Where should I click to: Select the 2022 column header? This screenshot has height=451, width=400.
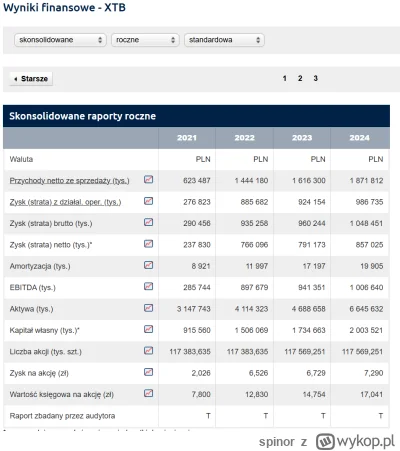click(244, 138)
